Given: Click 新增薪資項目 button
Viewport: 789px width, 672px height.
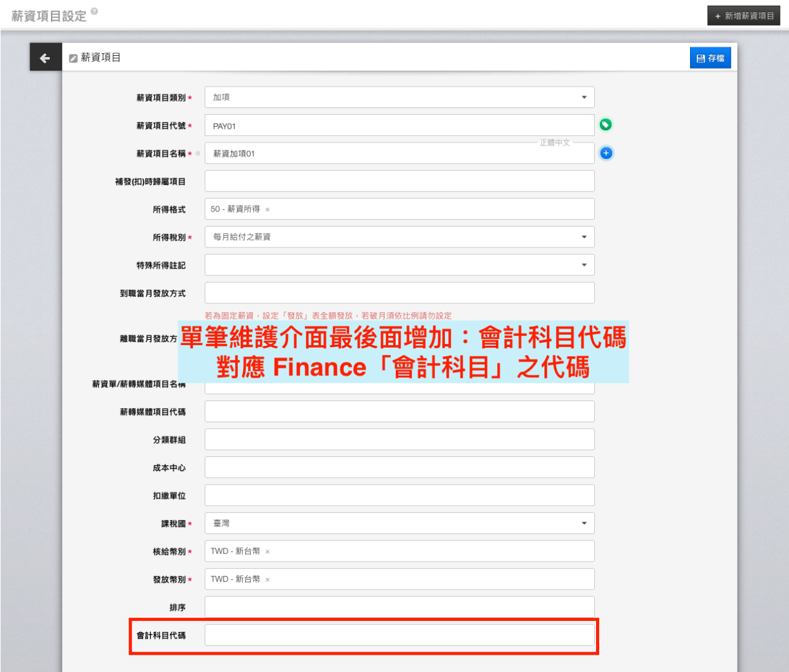Looking at the screenshot, I should [744, 16].
